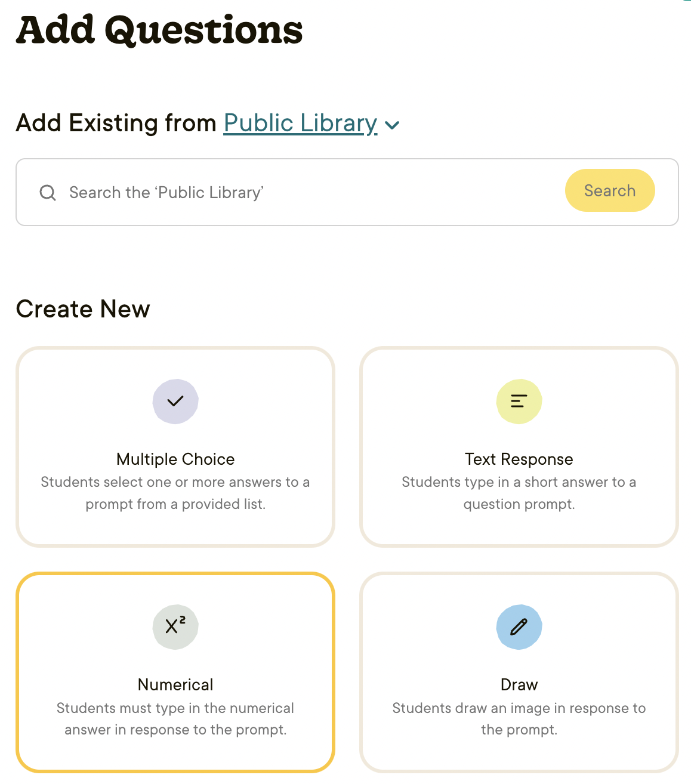Viewport: 691px width, 784px height.
Task: Click the checkmark icon for Multiple Choice
Action: tap(175, 402)
